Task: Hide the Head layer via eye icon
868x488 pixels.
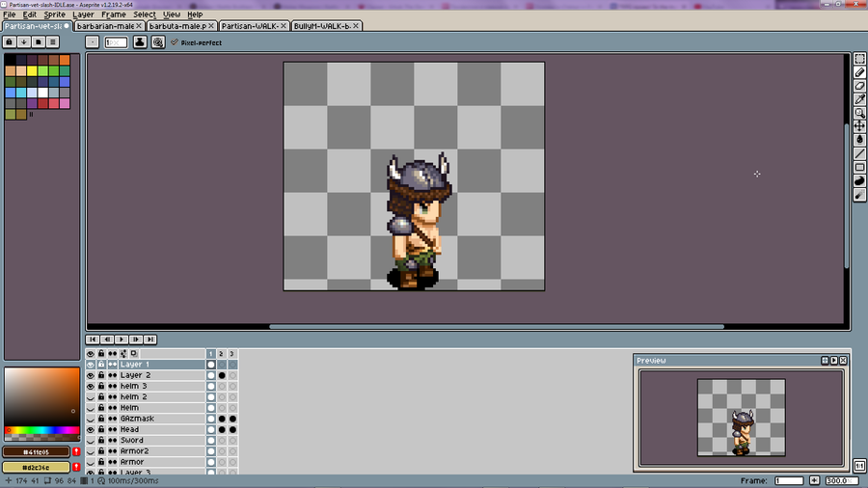Action: [x=91, y=429]
